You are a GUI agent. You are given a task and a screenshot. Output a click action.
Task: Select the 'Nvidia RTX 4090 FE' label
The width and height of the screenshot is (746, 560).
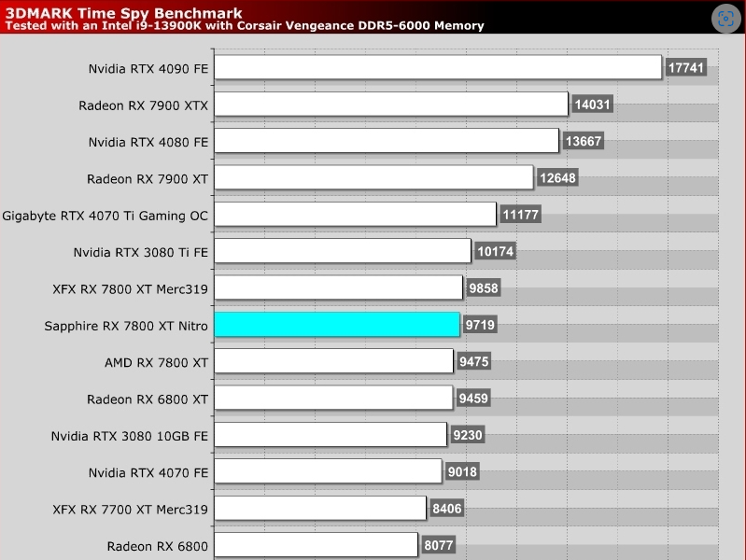coord(148,69)
